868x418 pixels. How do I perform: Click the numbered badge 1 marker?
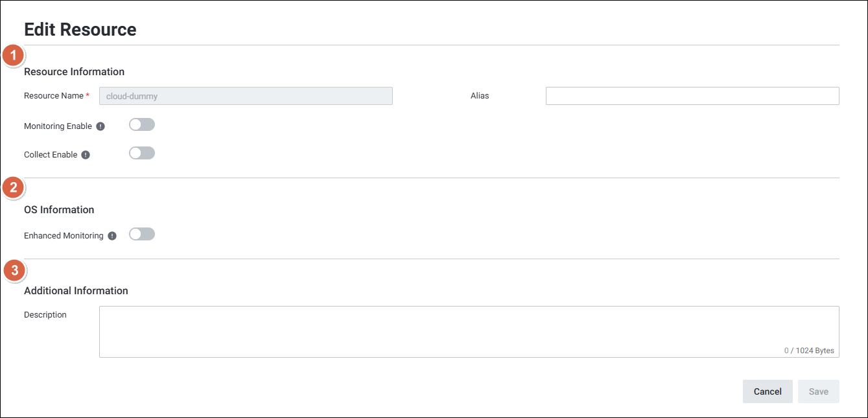point(13,56)
